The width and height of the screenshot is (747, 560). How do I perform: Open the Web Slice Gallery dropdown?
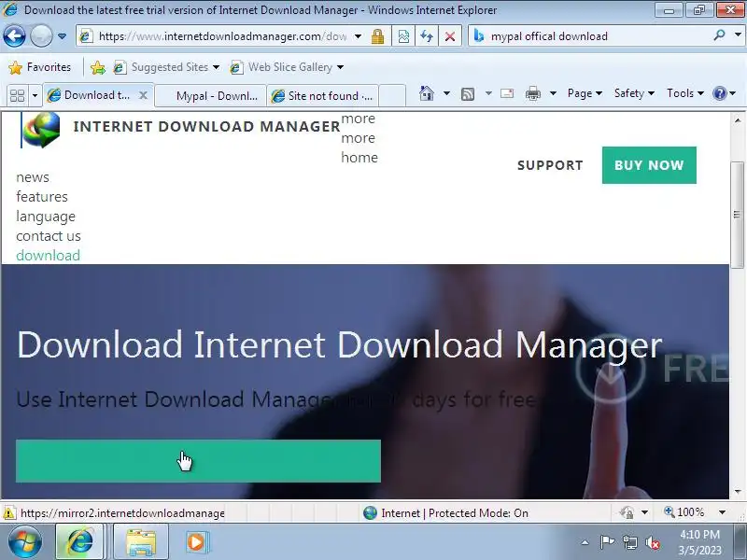click(x=287, y=67)
